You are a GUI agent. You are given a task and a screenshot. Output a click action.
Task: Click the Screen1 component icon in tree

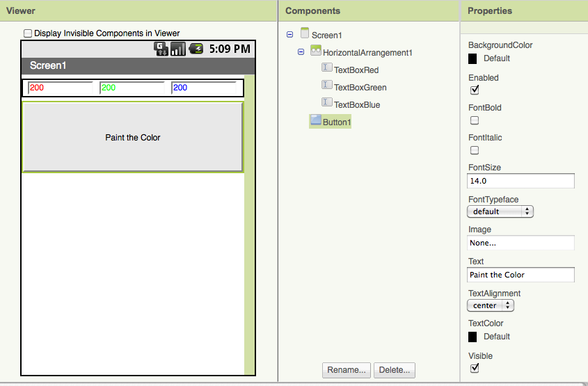pyautogui.click(x=305, y=33)
